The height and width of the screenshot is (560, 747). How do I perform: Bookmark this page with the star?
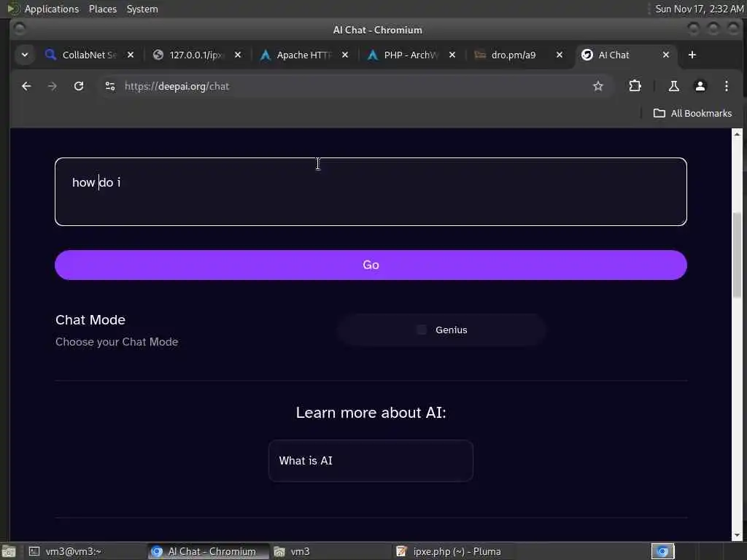tap(598, 86)
